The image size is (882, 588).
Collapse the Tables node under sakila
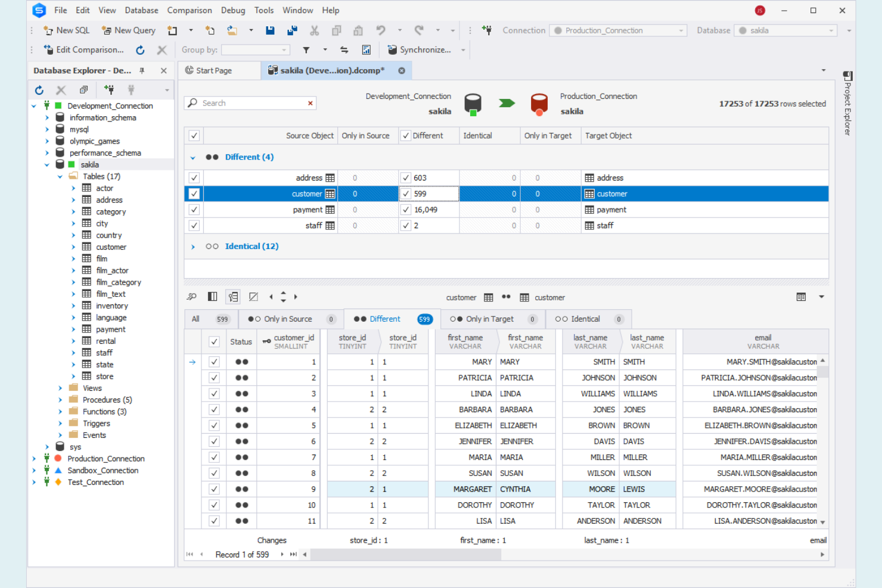coord(60,176)
